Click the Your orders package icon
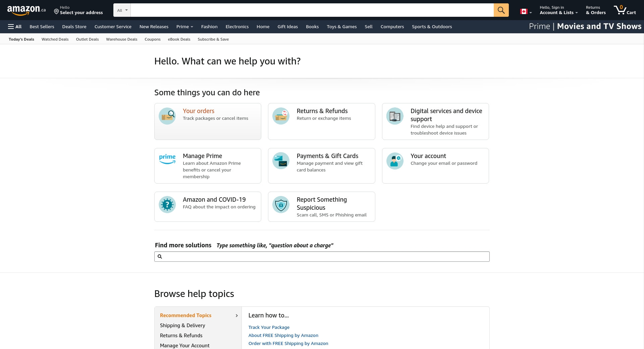This screenshot has width=644, height=349. pos(167,116)
